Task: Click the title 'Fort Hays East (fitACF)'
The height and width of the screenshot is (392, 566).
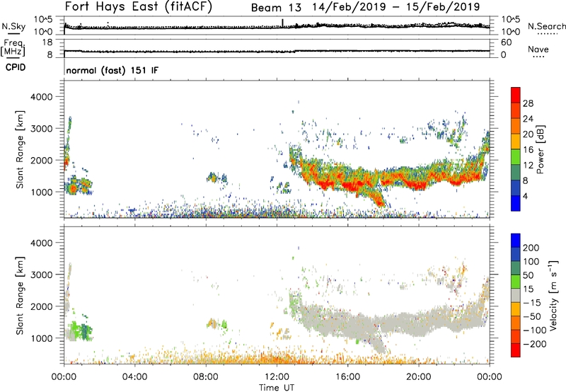Action: coord(138,6)
